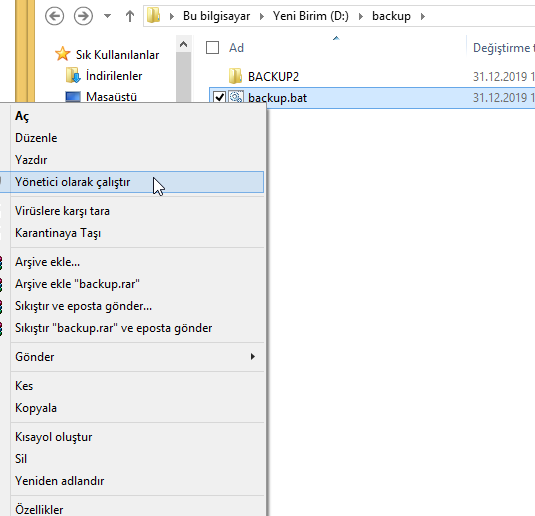Expand the chevron after backup breadcrumb
The height and width of the screenshot is (516, 535).
pos(423,16)
